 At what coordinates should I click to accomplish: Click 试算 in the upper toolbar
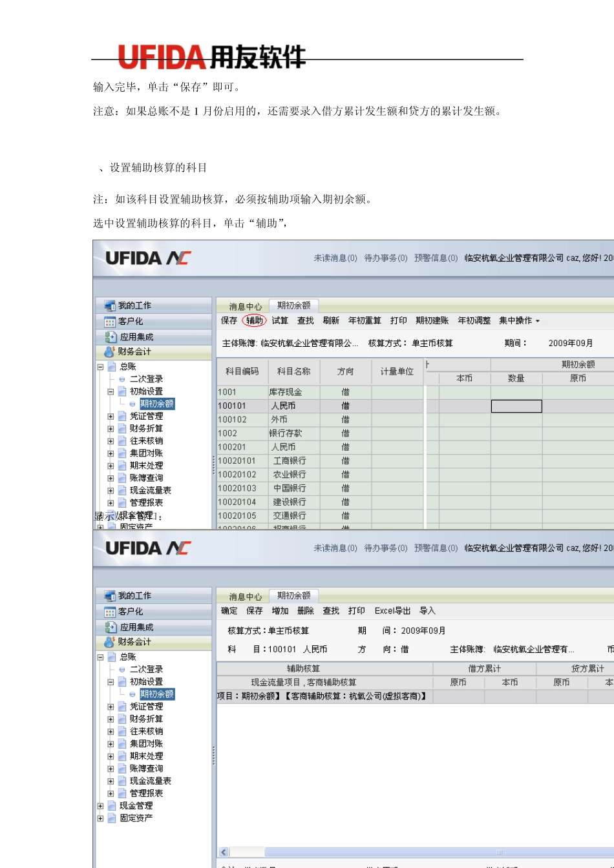pos(280,320)
